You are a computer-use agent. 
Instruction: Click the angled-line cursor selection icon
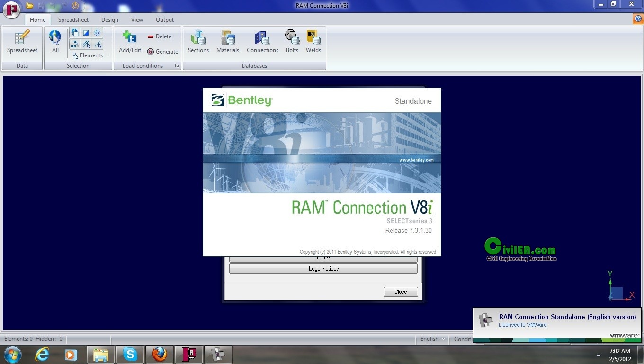[98, 44]
